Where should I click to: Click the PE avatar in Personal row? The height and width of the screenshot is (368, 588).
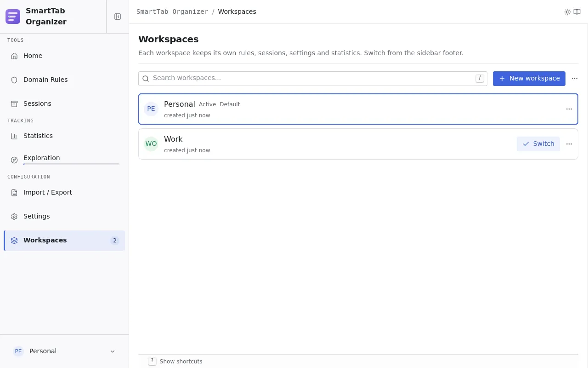[x=151, y=109]
